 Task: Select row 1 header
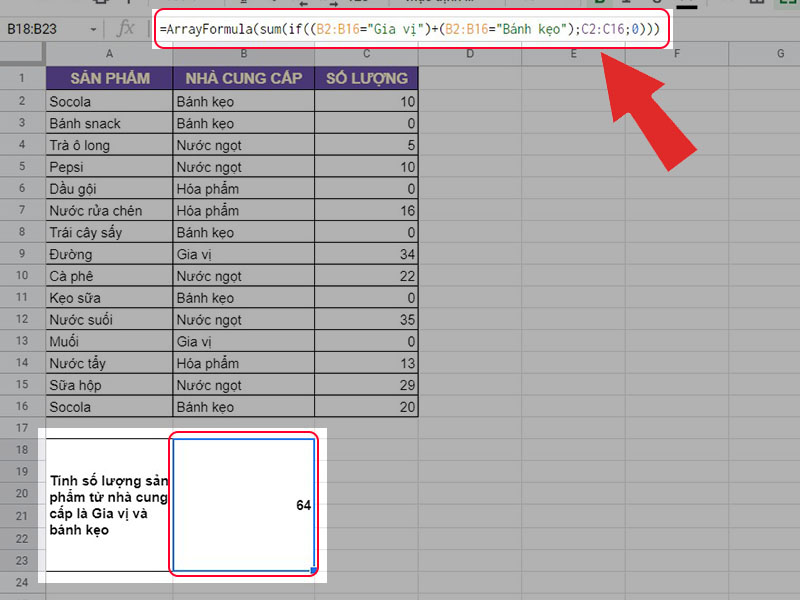21,78
